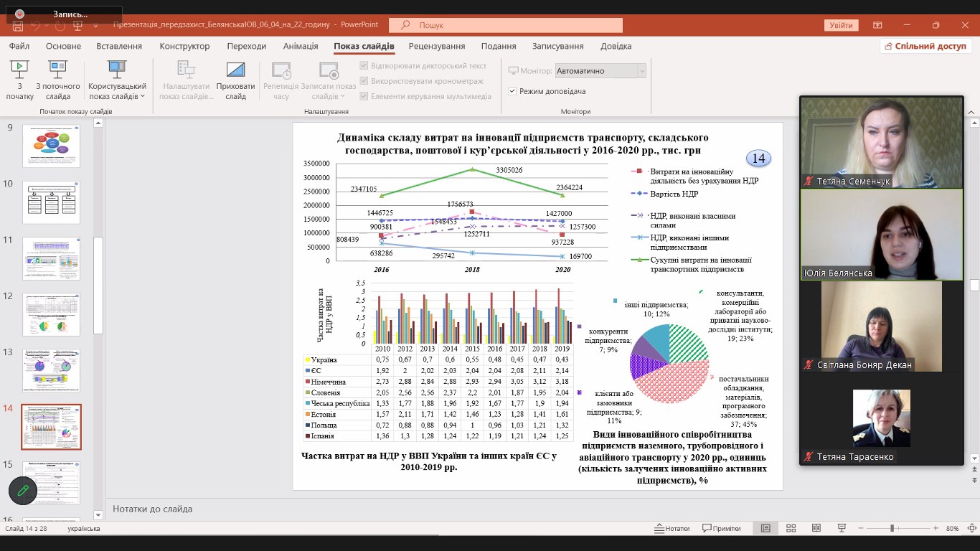Select Юлія Белянська video tile

[882, 235]
